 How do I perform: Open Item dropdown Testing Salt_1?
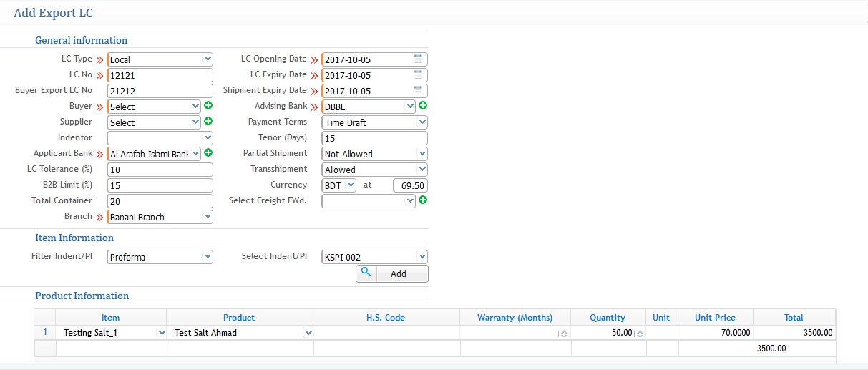(161, 333)
